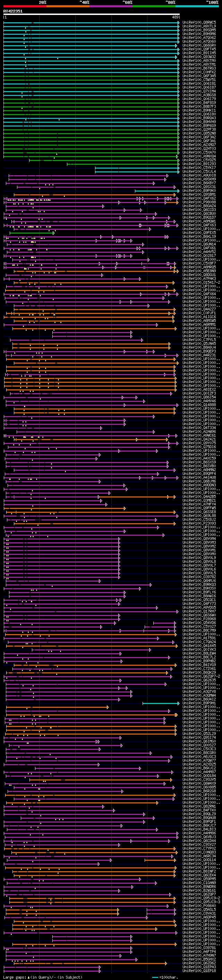Screen dimensions: 222x980
Task: Click the UniRef100_B4F8S9 label
Action: point(199,103)
